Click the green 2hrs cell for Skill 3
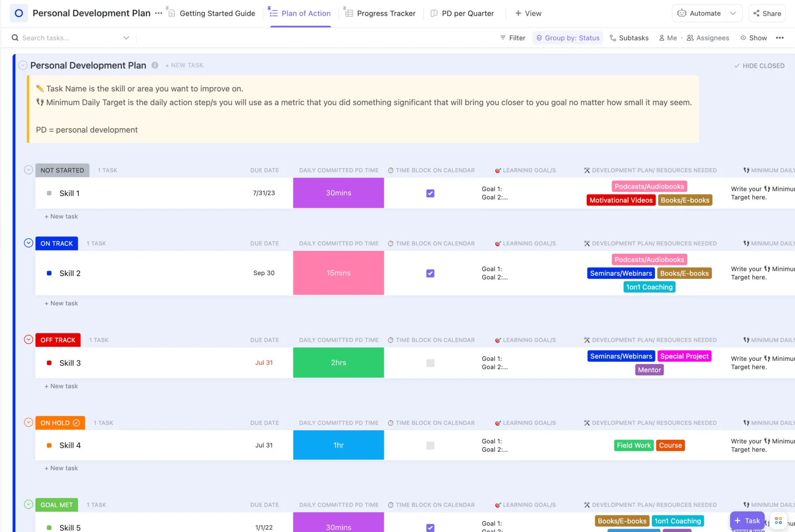 [x=338, y=362]
